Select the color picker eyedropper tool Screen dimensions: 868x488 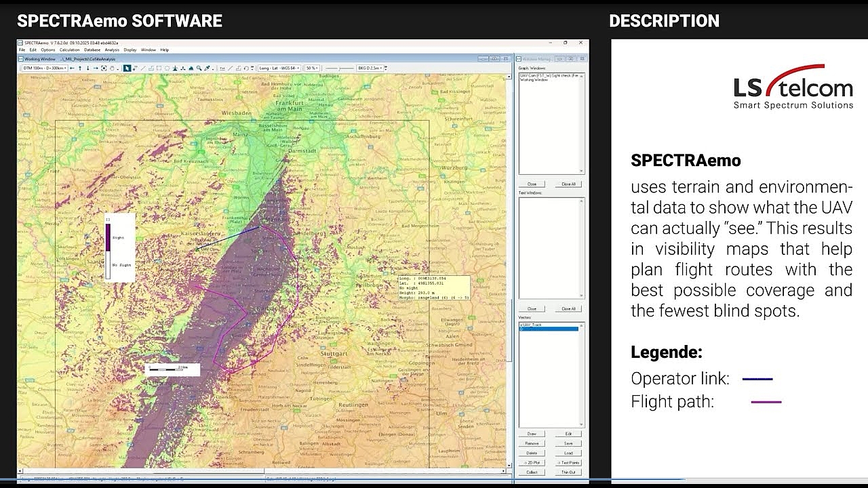pyautogui.click(x=208, y=68)
